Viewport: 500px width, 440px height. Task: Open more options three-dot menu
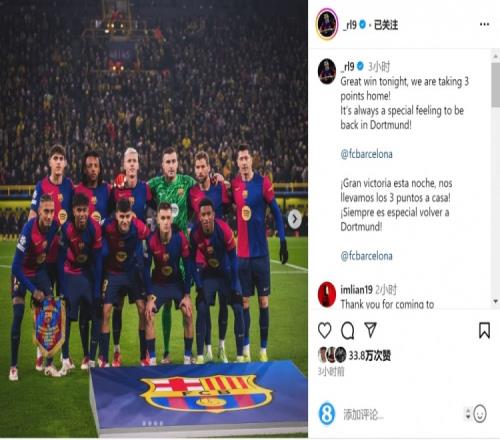[x=484, y=24]
